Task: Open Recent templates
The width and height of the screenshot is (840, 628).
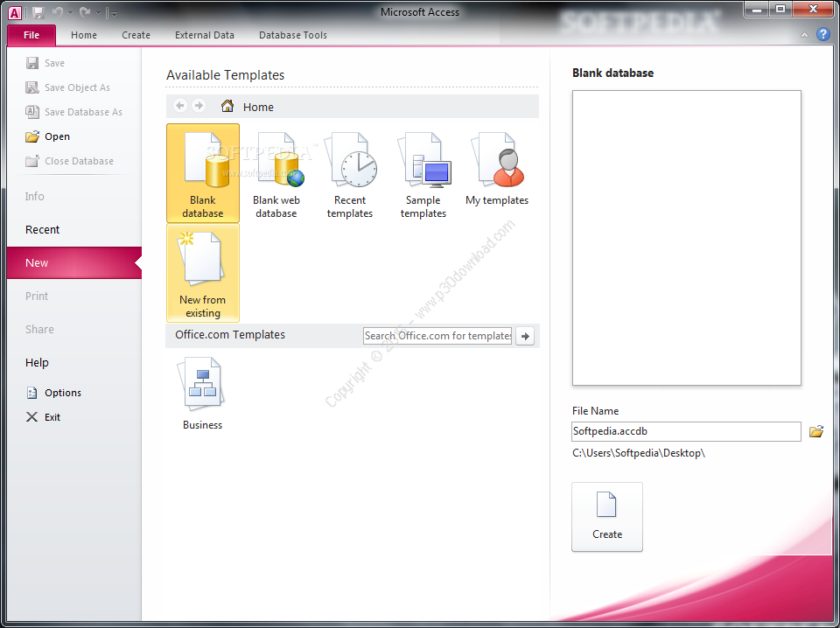Action: 350,173
